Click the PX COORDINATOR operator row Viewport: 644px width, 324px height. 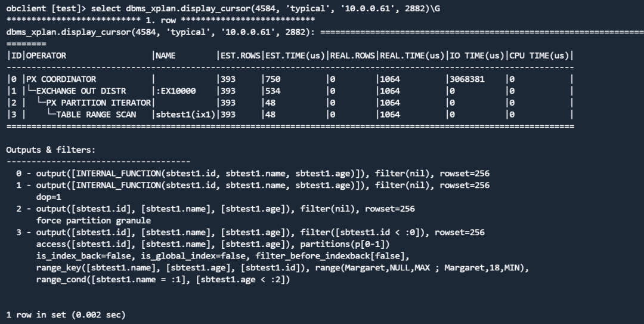[290, 79]
